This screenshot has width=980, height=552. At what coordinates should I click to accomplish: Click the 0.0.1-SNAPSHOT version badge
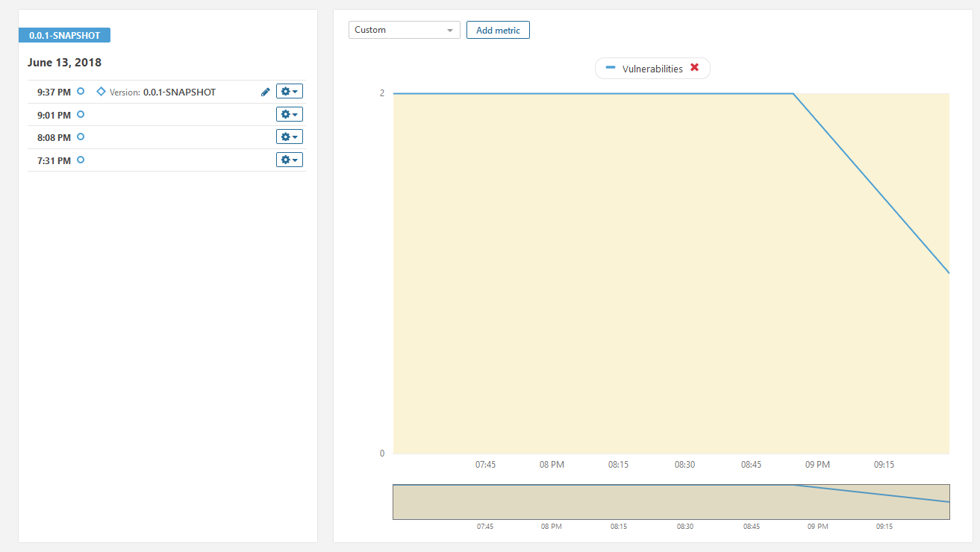(x=64, y=35)
